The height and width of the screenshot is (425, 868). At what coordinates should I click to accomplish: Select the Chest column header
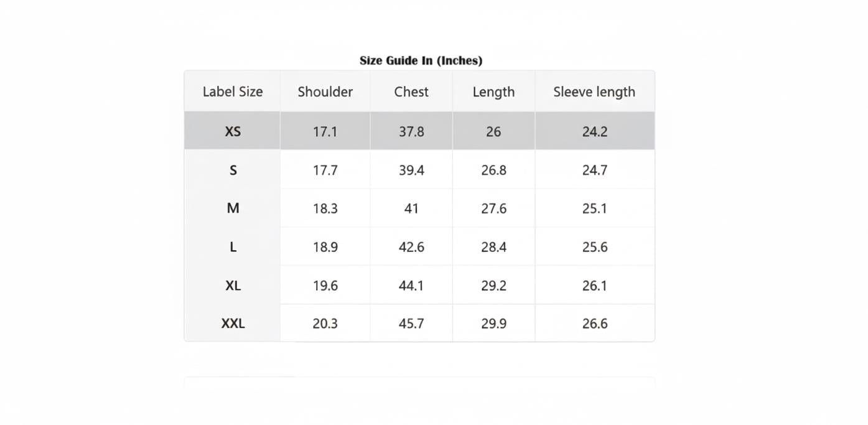[x=411, y=91]
